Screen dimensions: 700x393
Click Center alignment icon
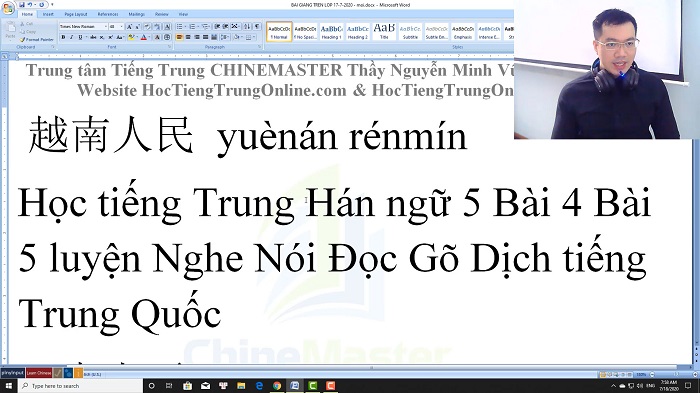tap(188, 38)
